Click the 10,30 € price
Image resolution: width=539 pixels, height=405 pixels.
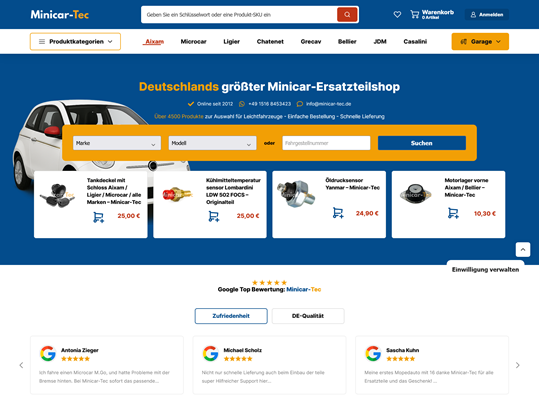(x=485, y=214)
